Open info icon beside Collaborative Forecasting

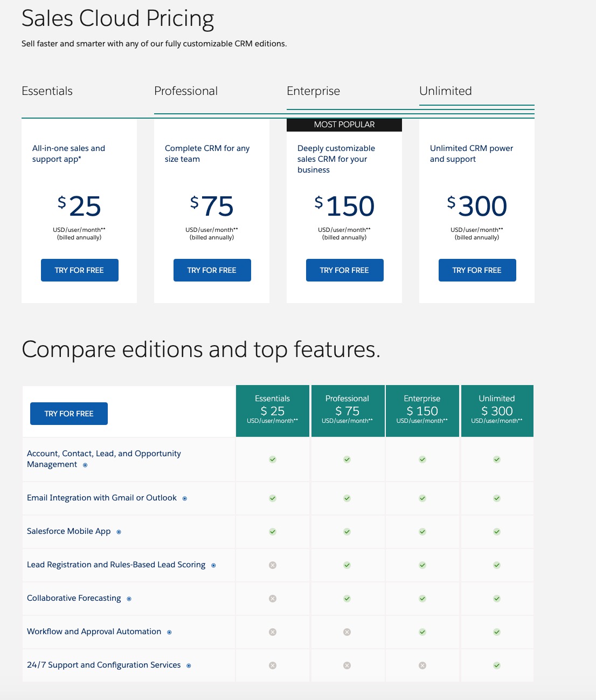click(x=129, y=599)
